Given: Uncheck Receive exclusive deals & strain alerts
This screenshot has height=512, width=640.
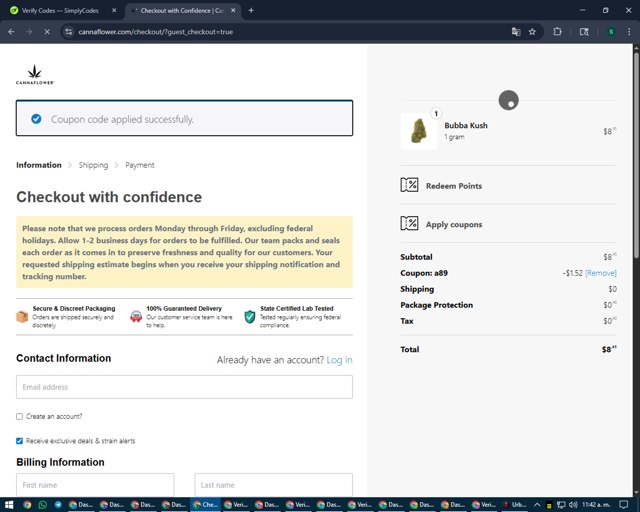Looking at the screenshot, I should pos(19,441).
